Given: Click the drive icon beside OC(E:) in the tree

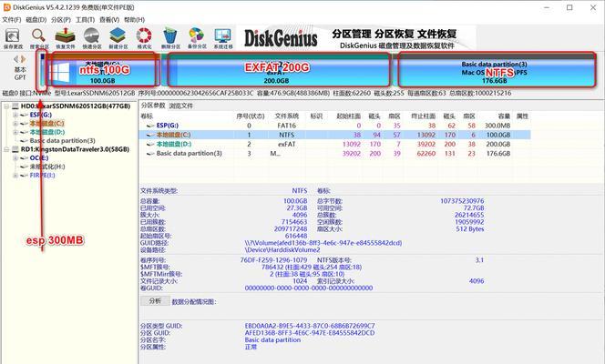Looking at the screenshot, I should pyautogui.click(x=24, y=158).
